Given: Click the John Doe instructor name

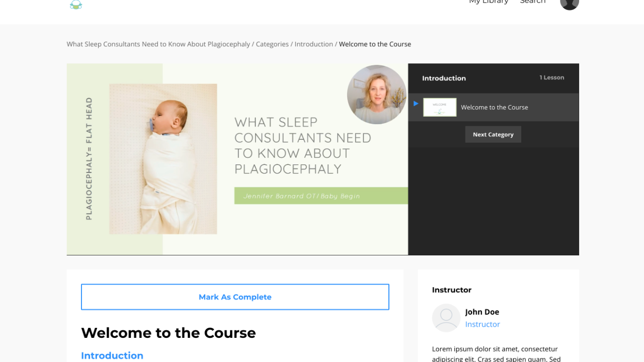Looking at the screenshot, I should (x=482, y=312).
